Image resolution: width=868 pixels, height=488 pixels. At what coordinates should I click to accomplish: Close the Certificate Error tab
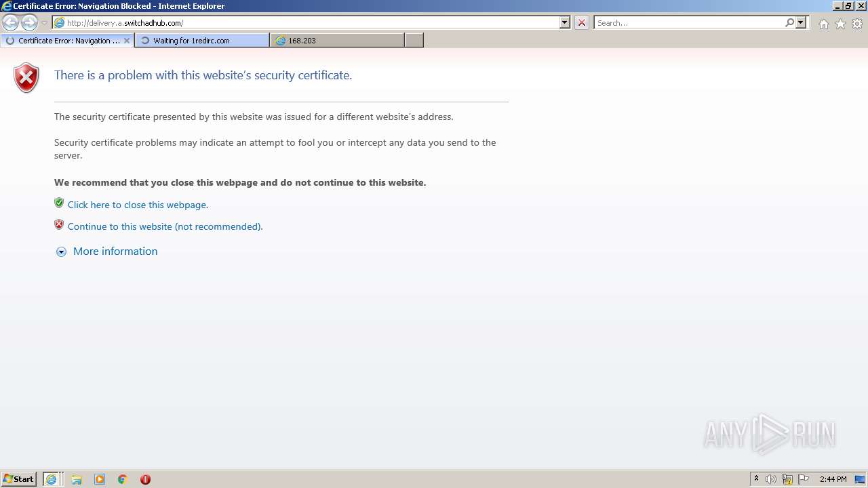click(x=126, y=41)
